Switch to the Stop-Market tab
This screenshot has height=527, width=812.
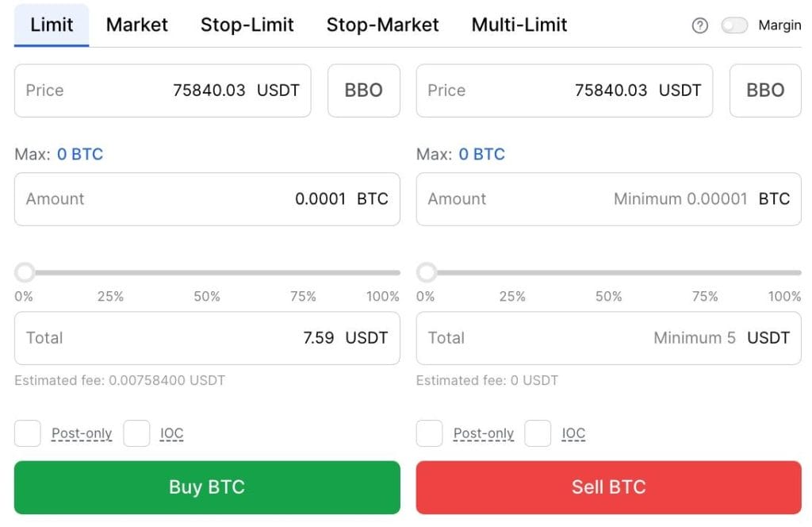(383, 25)
